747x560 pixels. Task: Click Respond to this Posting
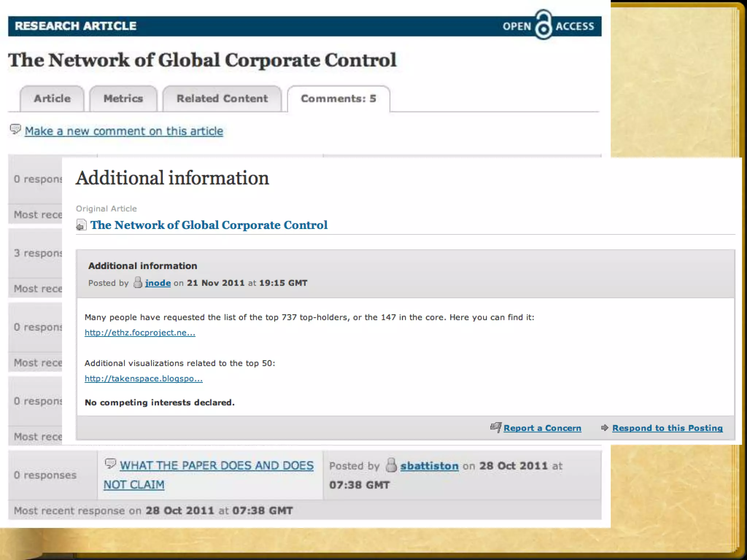pyautogui.click(x=667, y=428)
